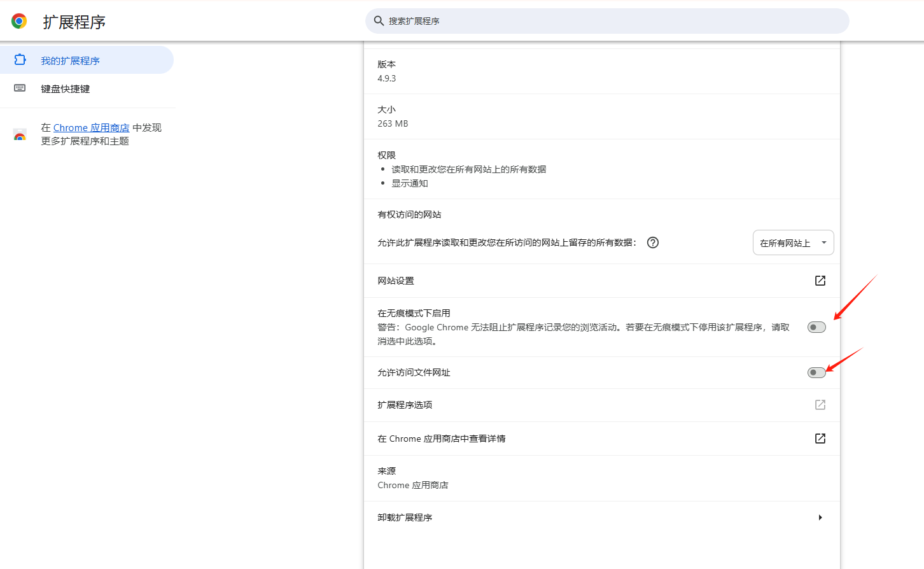Open 我的扩展程序 sidebar item
The image size is (924, 569).
87,60
